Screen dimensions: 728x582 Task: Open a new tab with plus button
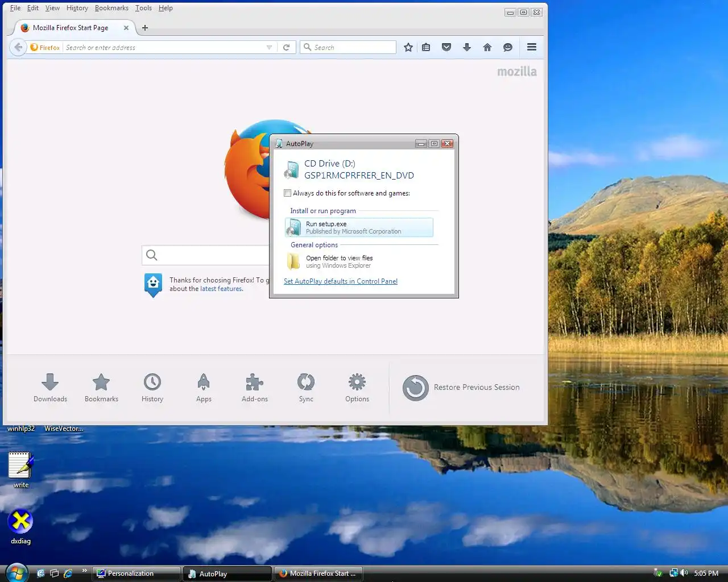(x=145, y=28)
